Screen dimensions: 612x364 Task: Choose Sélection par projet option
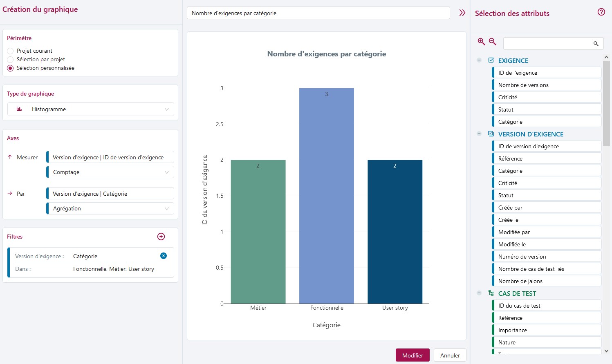click(11, 60)
